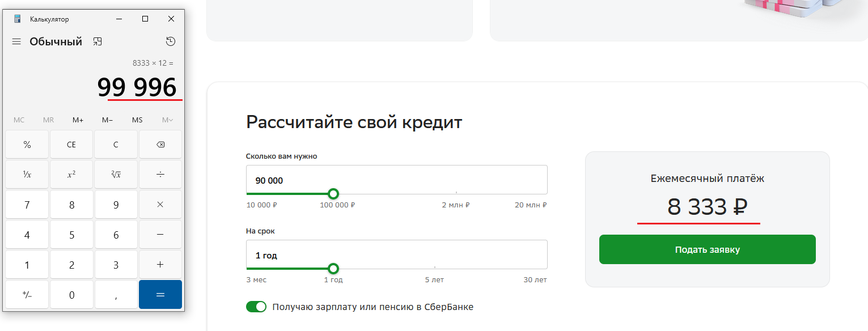The height and width of the screenshot is (331, 868).
Task: Click the M+ memory add item
Action: (x=78, y=120)
